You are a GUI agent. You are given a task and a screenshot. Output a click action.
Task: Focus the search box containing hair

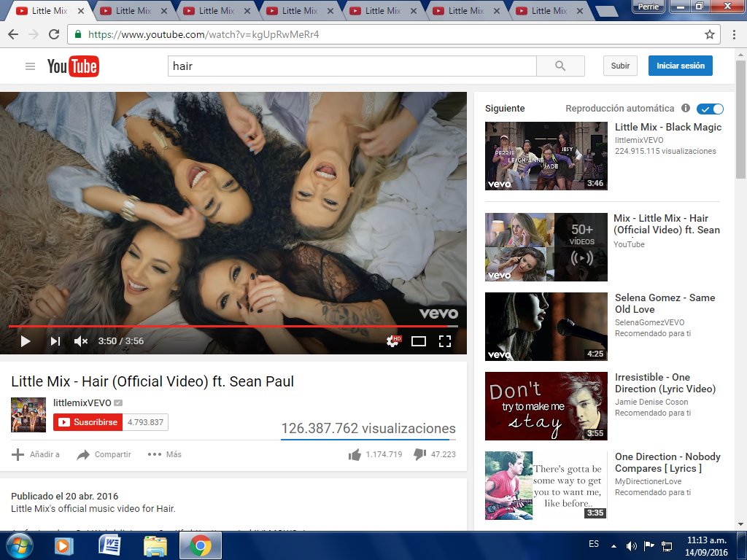tap(352, 66)
